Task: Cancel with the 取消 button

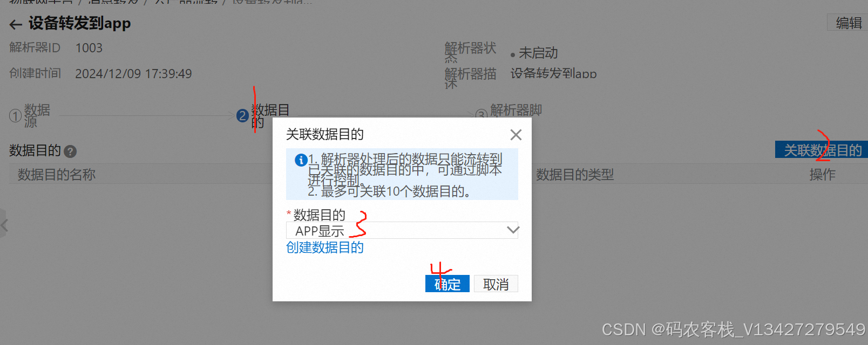Action: 496,284
